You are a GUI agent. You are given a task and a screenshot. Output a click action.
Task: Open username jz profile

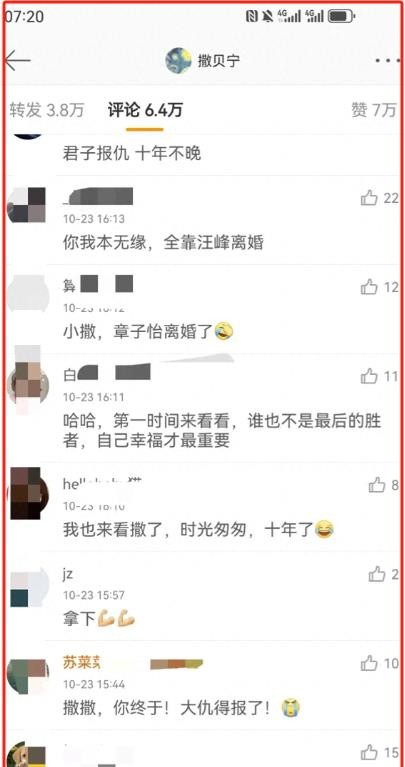click(68, 574)
